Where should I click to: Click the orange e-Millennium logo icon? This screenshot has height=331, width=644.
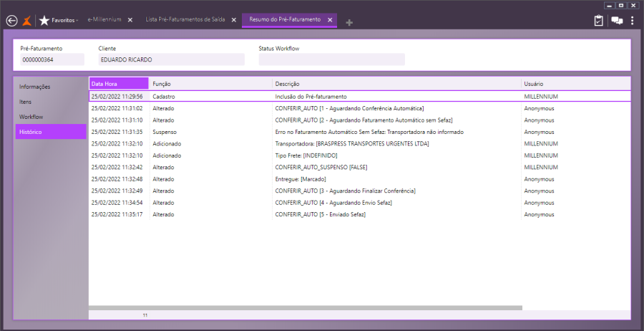(x=26, y=21)
